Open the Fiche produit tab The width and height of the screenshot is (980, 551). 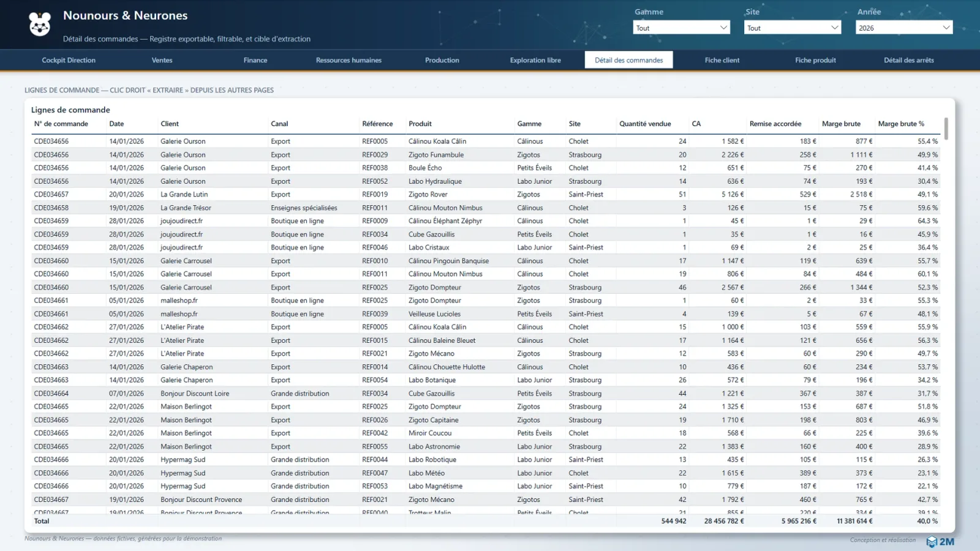[815, 60]
